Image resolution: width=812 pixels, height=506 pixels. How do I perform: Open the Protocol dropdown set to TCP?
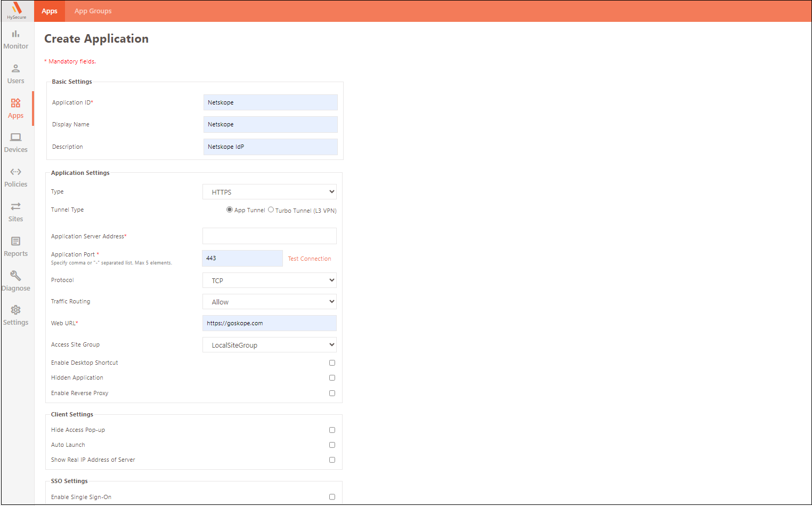(x=270, y=280)
